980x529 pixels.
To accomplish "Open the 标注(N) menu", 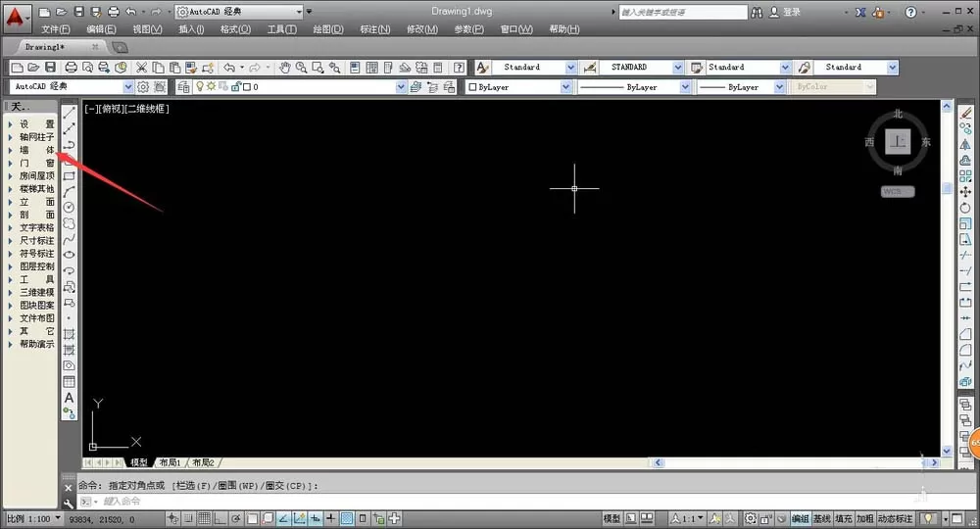I will tap(375, 29).
